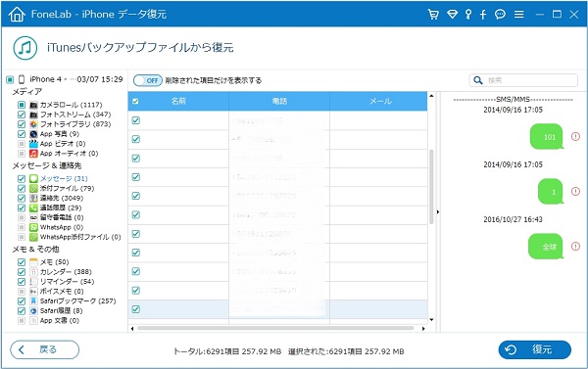Open the hamburger menu icon
This screenshot has width=588, height=369.
click(x=519, y=15)
